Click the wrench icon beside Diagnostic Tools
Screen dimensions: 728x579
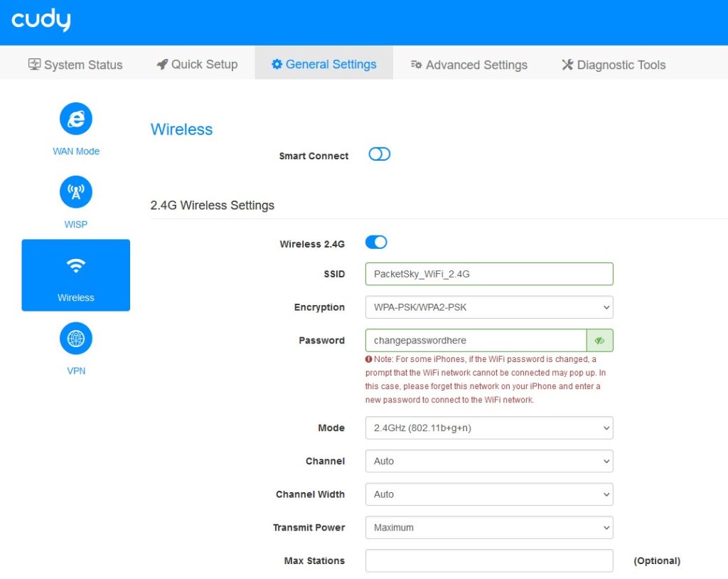567,65
